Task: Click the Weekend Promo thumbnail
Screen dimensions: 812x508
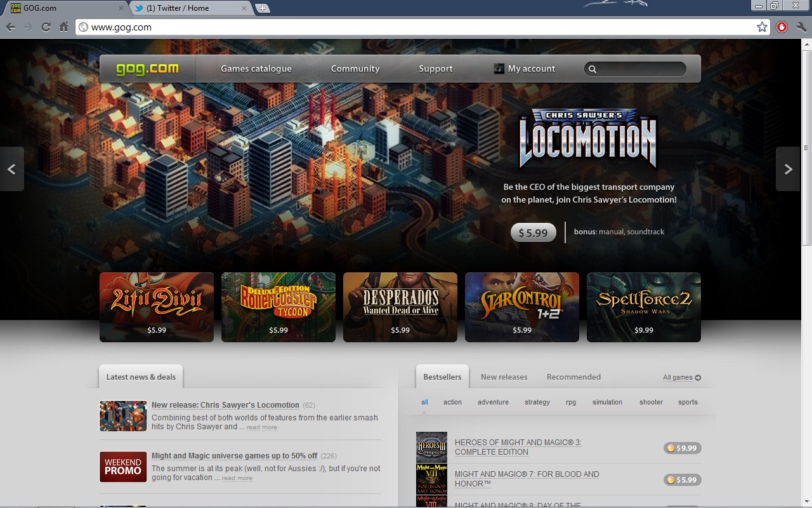Action: 123,467
